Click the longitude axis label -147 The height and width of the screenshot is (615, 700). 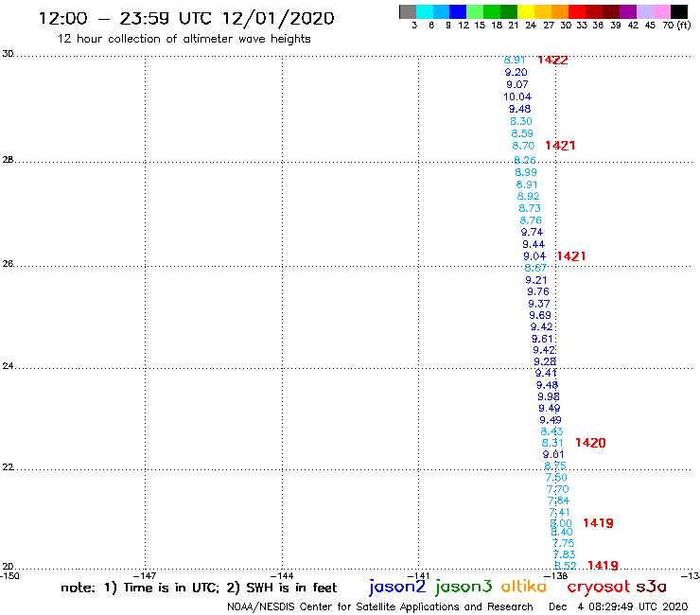click(145, 576)
